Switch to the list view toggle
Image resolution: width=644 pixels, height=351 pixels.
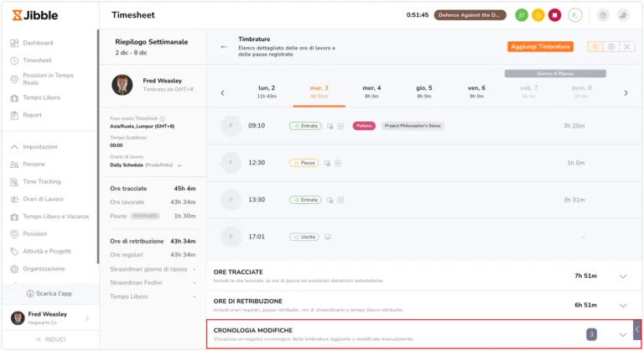[x=595, y=47]
